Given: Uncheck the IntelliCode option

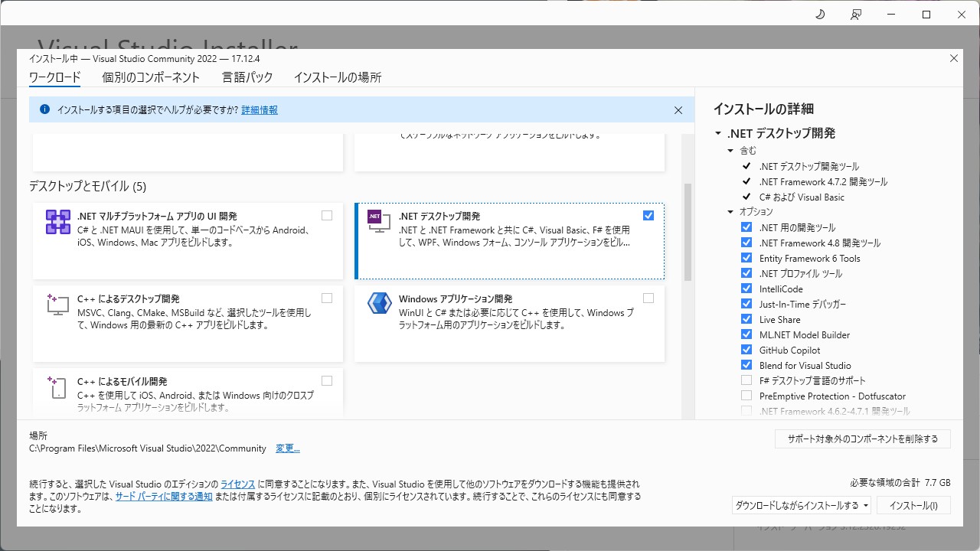Looking at the screenshot, I should click(746, 289).
